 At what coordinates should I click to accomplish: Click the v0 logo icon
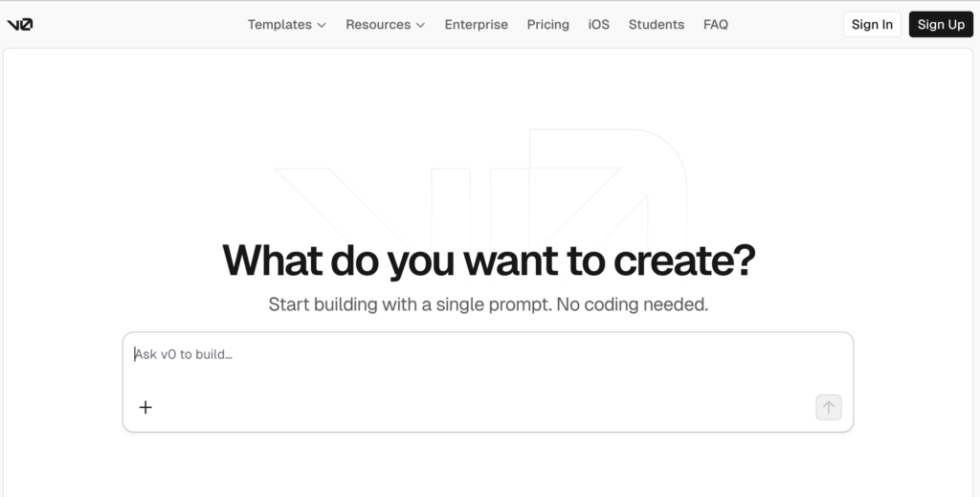click(20, 25)
